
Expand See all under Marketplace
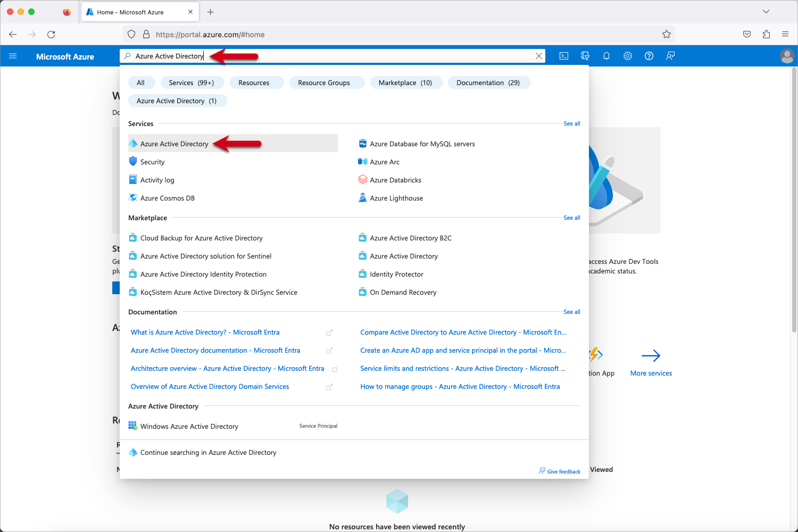coord(571,218)
